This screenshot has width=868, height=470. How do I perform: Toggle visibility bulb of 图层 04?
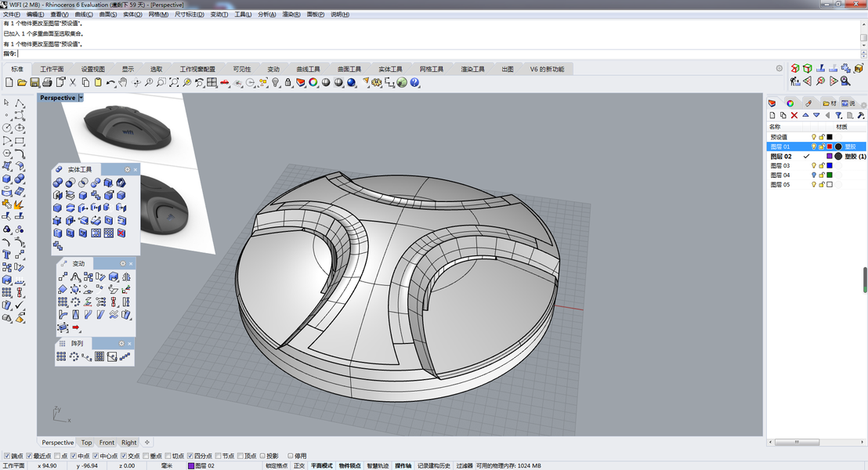point(813,175)
